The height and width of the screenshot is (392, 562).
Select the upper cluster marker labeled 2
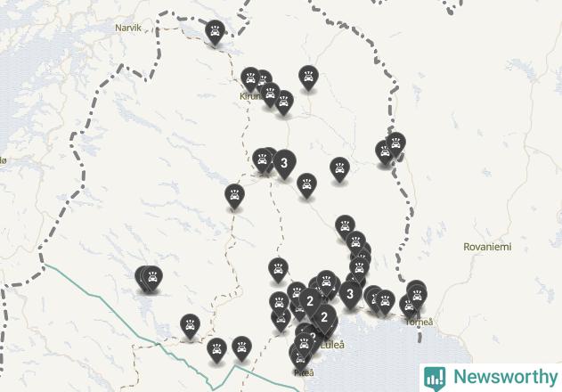310,301
